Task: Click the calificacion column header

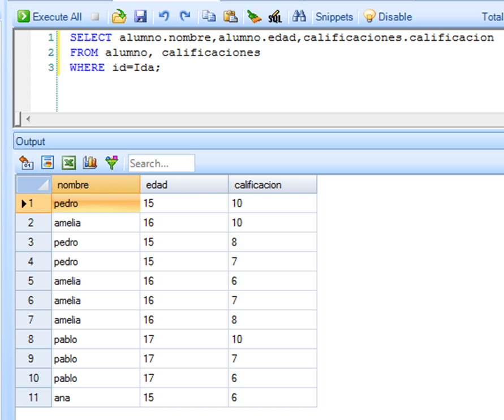Action: (272, 185)
